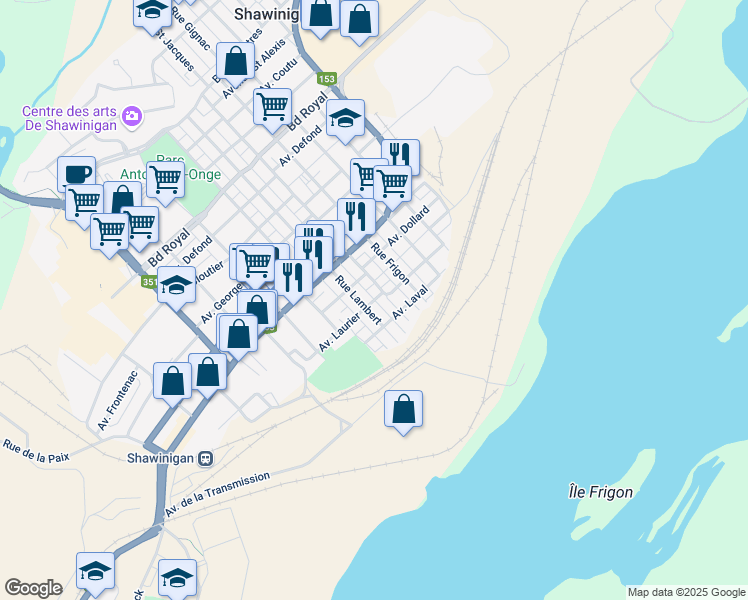Click the Av. Dollard street label
The width and height of the screenshot is (748, 600).
408,226
